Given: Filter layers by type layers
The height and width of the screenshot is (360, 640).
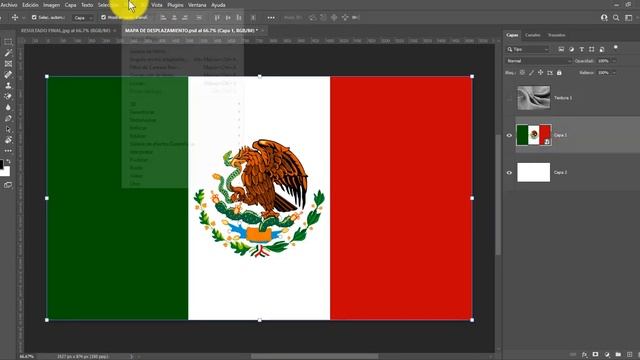Looking at the screenshot, I should tap(582, 49).
